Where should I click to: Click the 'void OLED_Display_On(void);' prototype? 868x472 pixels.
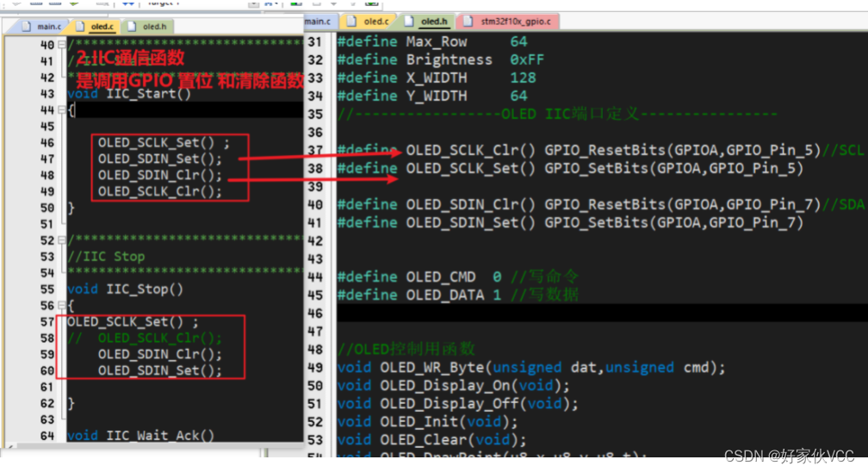click(453, 386)
